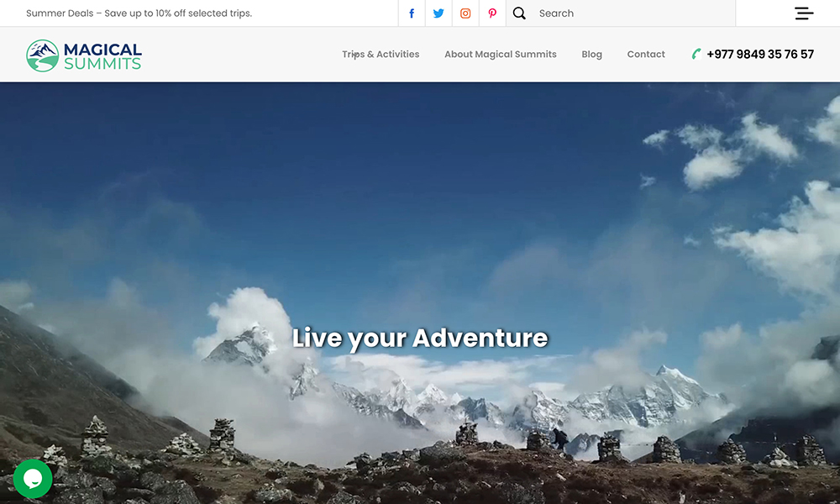The width and height of the screenshot is (840, 504).
Task: Expand the Trips & Activities menu
Action: coord(381,55)
